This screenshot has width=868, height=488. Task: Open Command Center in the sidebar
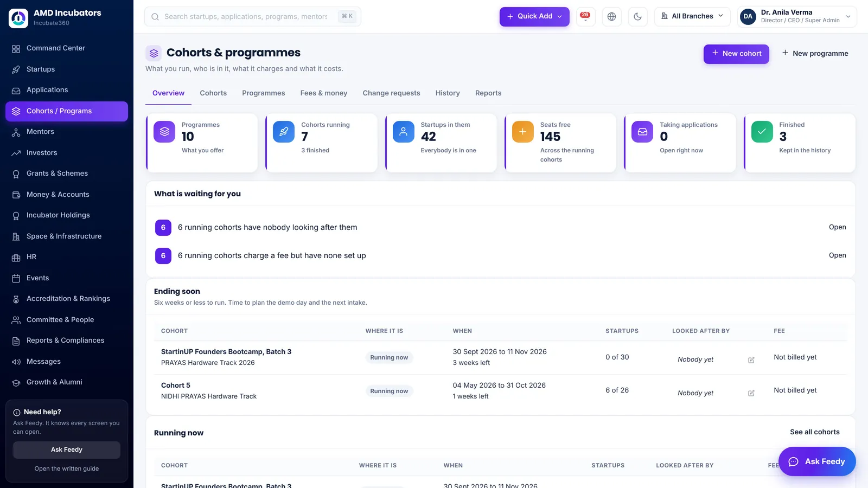click(67, 48)
